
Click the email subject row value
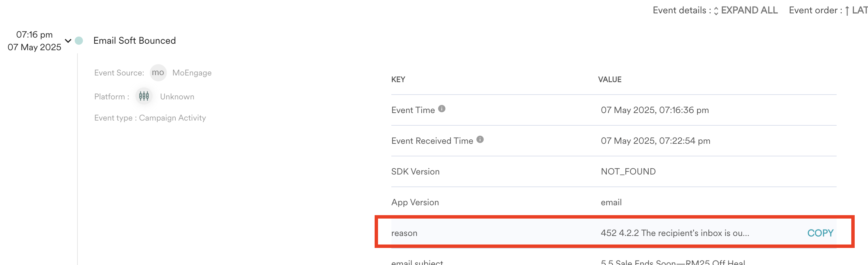click(x=672, y=262)
